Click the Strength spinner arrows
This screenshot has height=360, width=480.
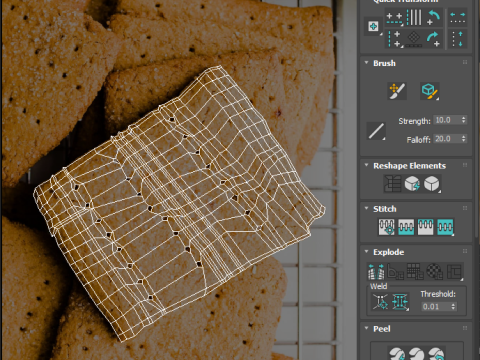[x=464, y=120]
